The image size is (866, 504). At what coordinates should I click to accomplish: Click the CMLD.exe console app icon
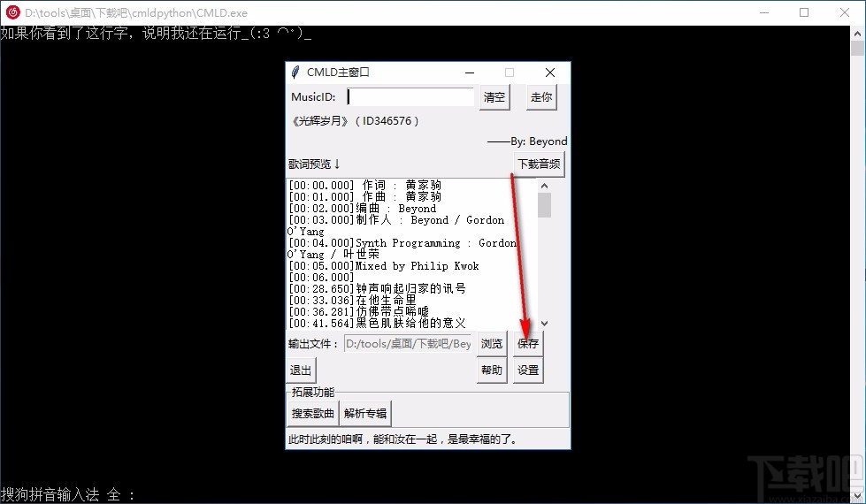[12, 12]
